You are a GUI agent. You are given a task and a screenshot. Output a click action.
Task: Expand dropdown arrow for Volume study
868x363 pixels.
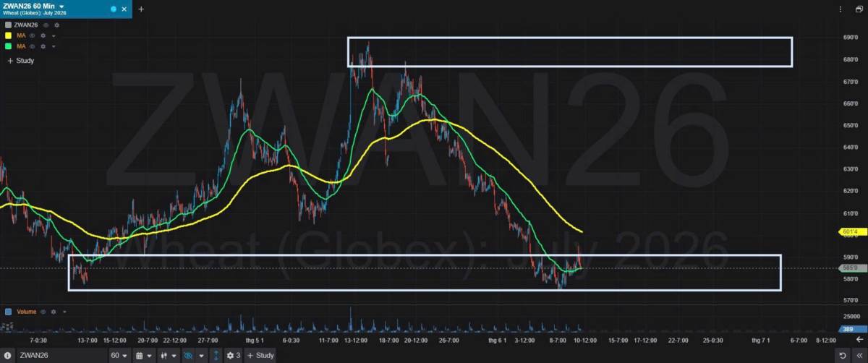64,312
